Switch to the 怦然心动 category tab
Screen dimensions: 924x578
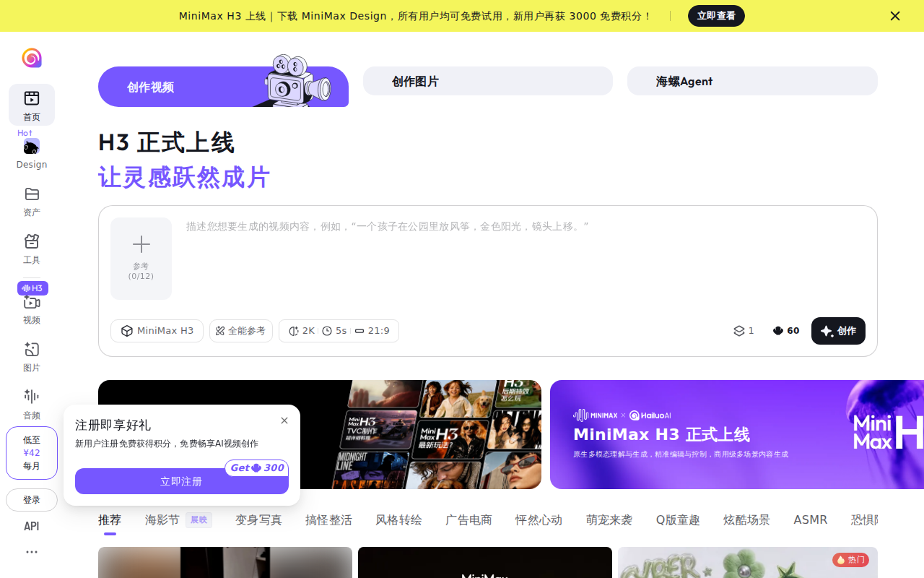coord(539,520)
